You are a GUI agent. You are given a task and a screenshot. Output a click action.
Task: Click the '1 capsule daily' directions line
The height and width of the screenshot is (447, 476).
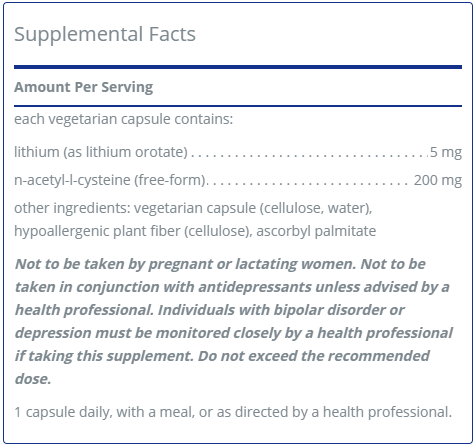233,412
